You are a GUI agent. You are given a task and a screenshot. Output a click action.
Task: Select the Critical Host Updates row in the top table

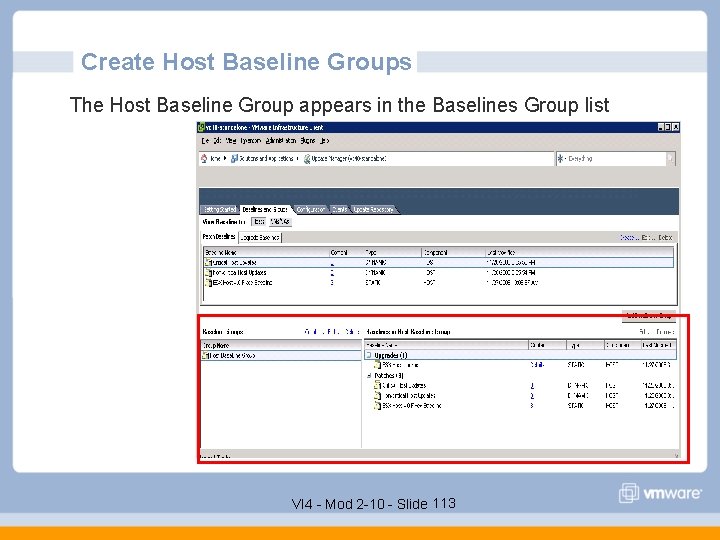coord(439,263)
